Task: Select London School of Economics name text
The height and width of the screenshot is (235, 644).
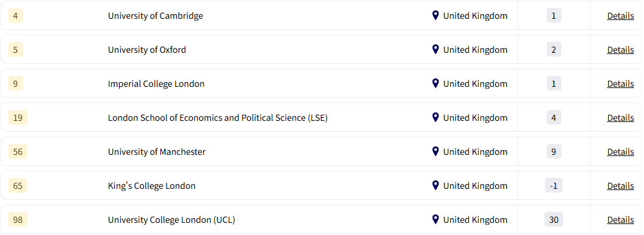Action: click(x=218, y=118)
